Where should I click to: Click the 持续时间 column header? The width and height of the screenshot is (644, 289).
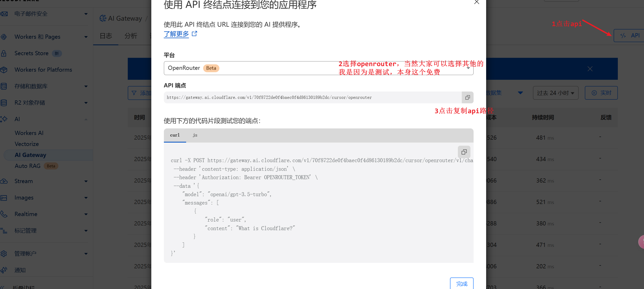(543, 117)
